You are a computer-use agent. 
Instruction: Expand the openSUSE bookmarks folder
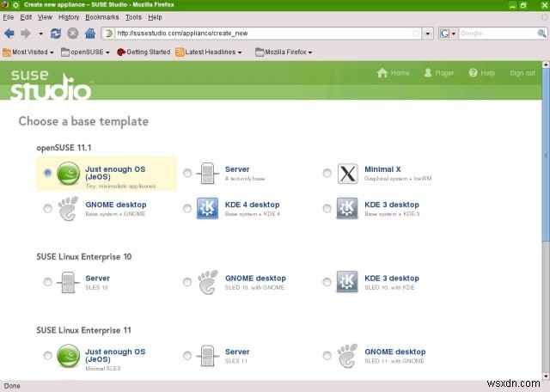(85, 52)
